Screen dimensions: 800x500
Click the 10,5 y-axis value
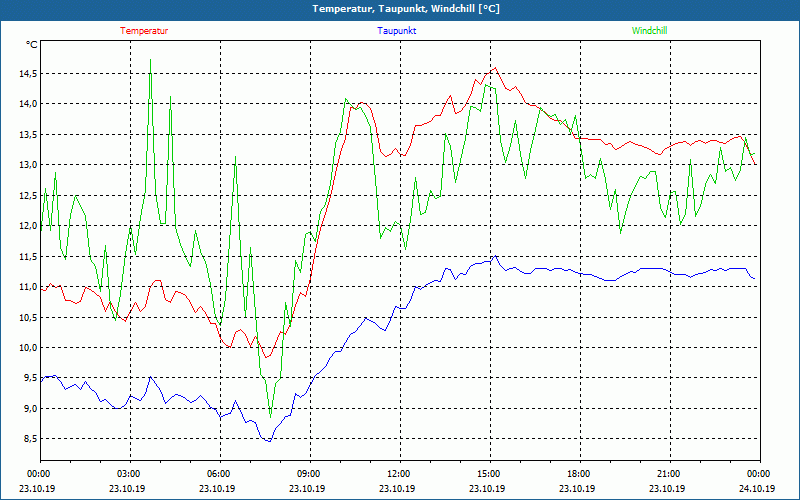(x=28, y=317)
